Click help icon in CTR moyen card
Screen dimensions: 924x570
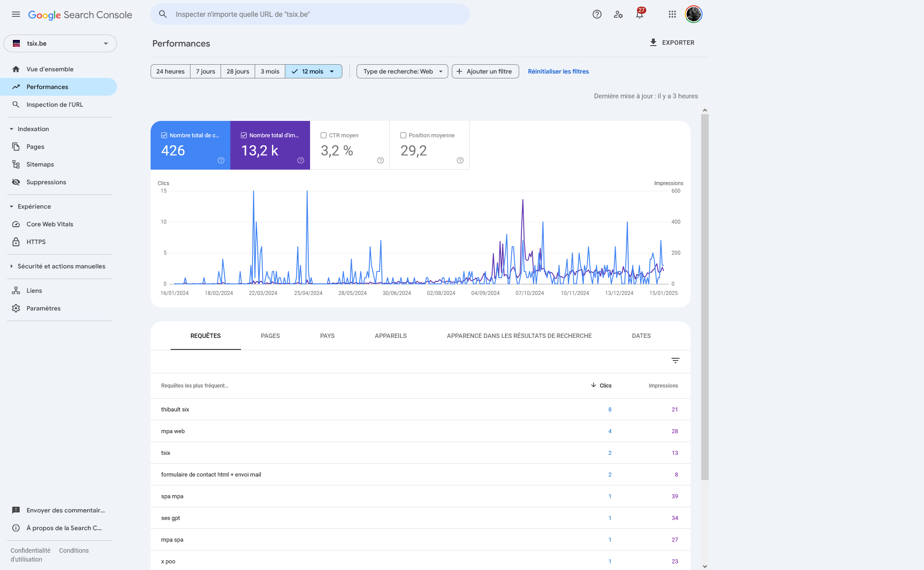coord(380,160)
